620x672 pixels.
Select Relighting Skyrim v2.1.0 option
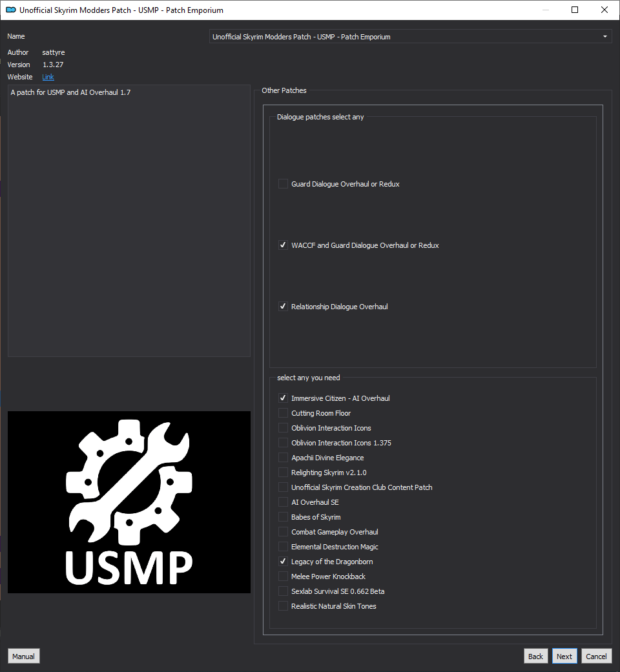tap(283, 473)
